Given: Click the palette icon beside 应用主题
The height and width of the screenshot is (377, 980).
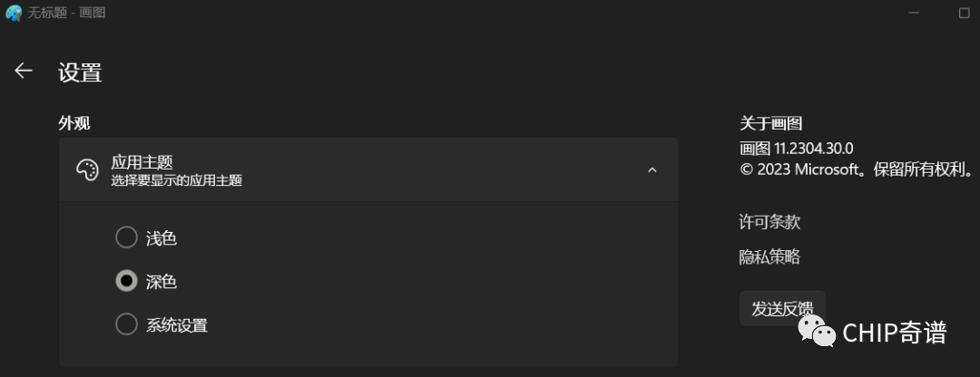Looking at the screenshot, I should pyautogui.click(x=87, y=169).
